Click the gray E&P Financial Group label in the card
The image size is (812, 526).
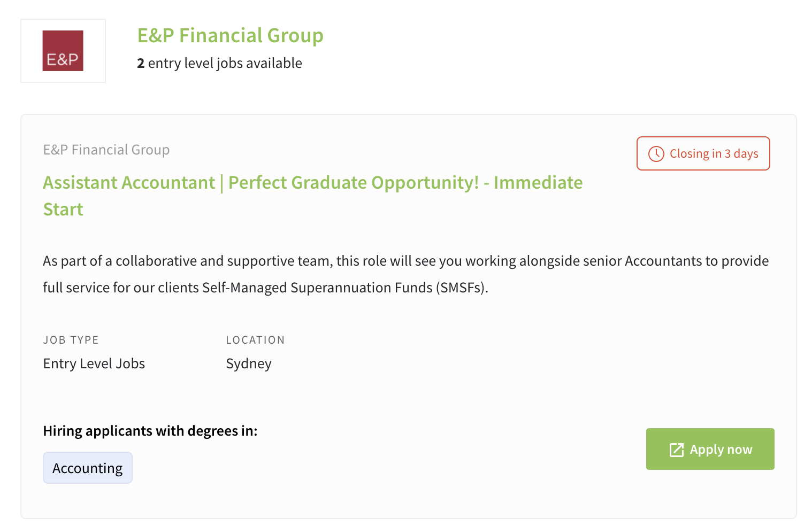(x=106, y=150)
